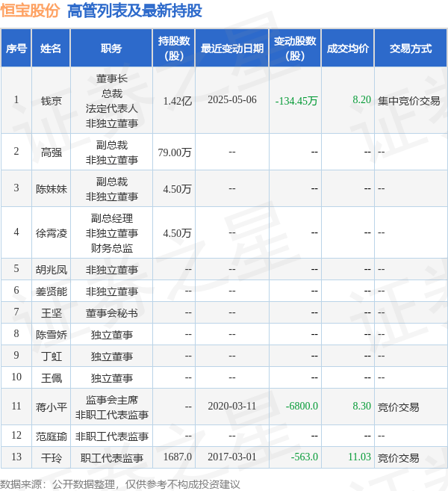Viewport: 448px width, 491px height.
Task: Select the name 丁虹
Action: 52,356
